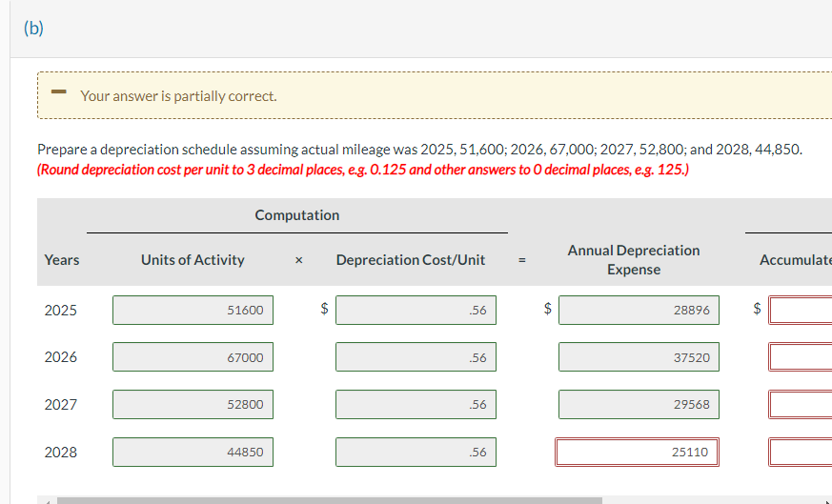Click the 2025 Units of Activity field
This screenshot has width=832, height=504.
(193, 310)
